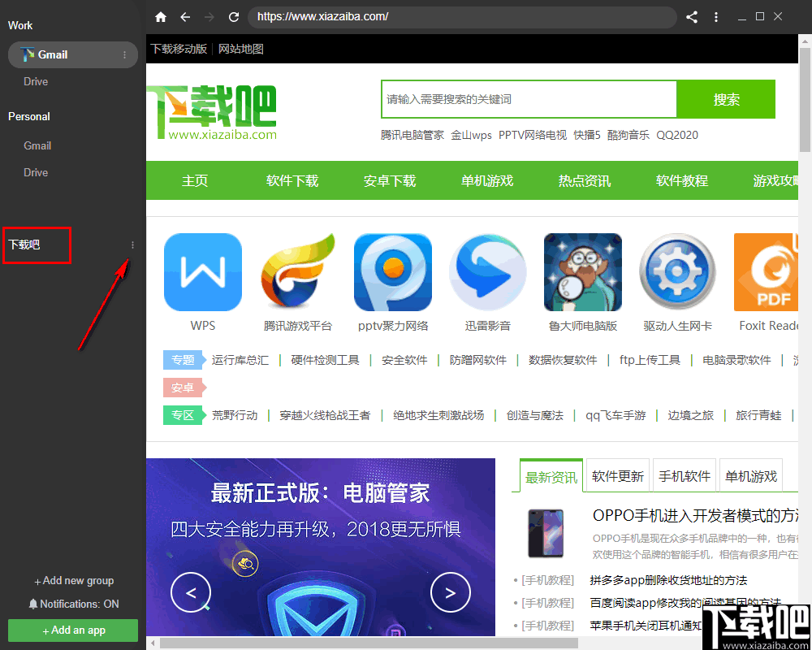
Task: Open options dots next to 下载吧 group
Action: tap(132, 245)
